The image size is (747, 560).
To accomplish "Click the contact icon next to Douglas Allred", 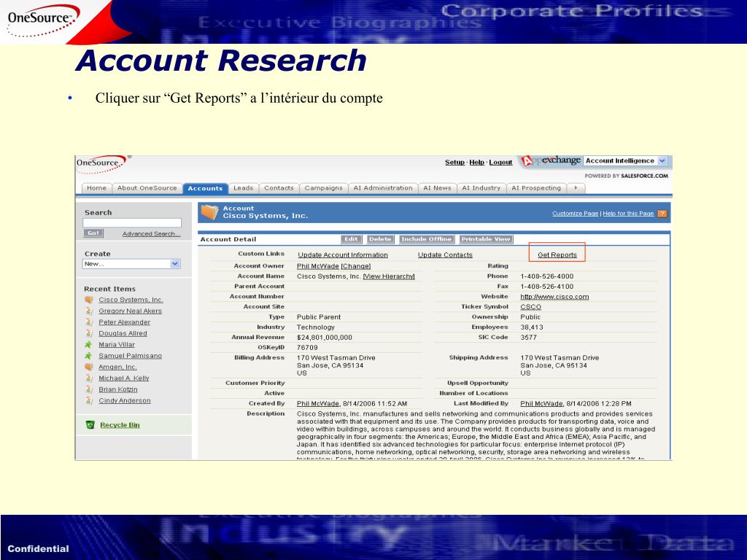I will (88, 333).
